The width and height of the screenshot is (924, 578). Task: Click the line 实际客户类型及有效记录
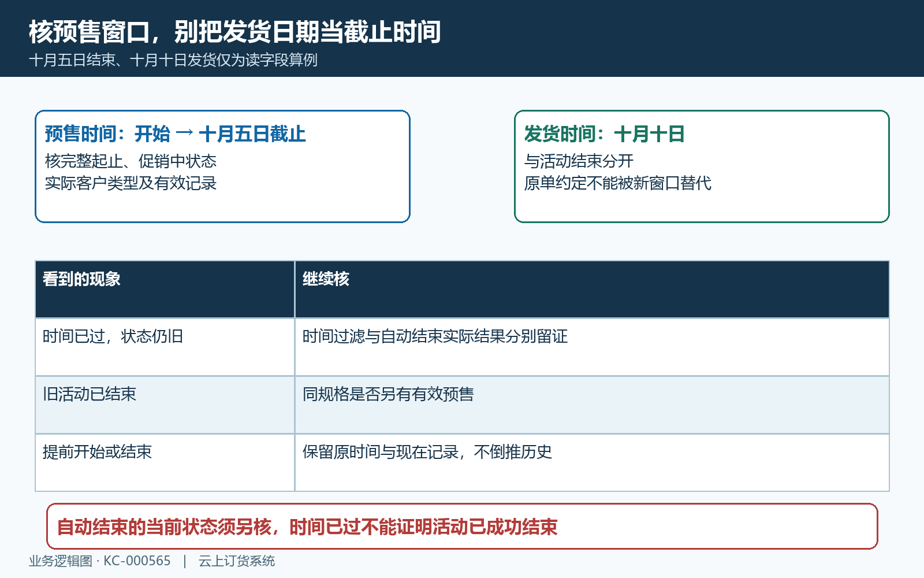131,183
